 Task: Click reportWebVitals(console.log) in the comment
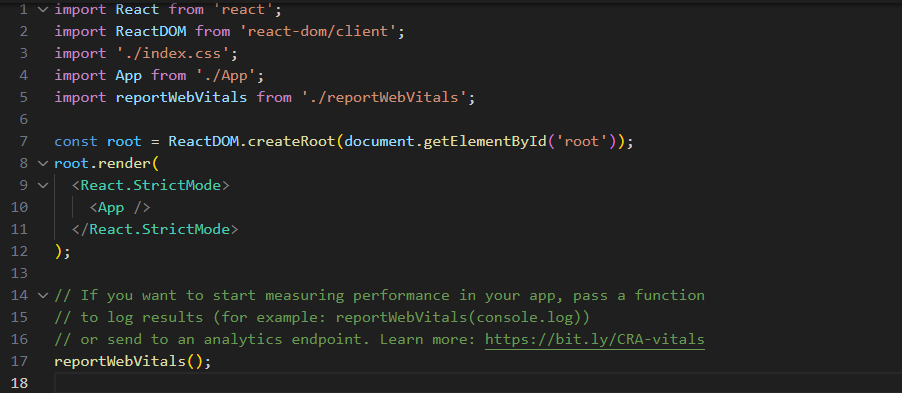tap(458, 318)
